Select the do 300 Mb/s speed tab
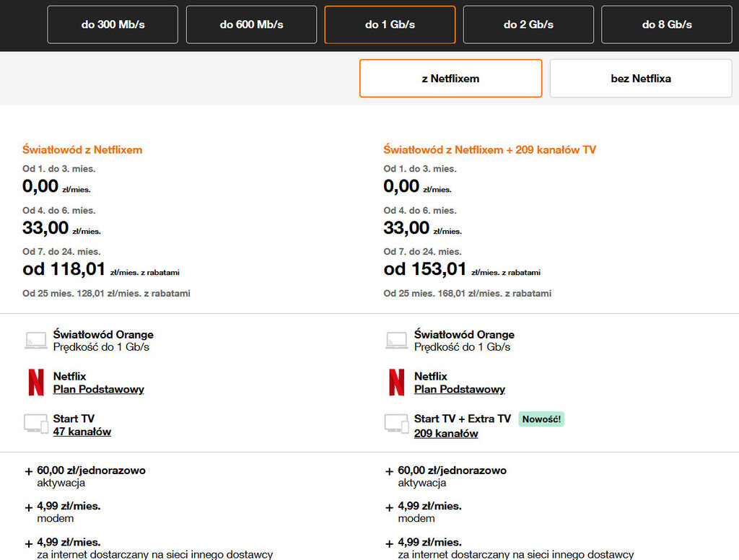 pyautogui.click(x=113, y=25)
